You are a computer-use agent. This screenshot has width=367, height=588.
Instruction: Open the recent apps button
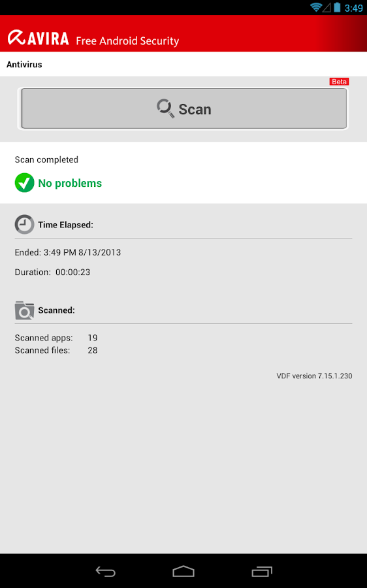262,571
